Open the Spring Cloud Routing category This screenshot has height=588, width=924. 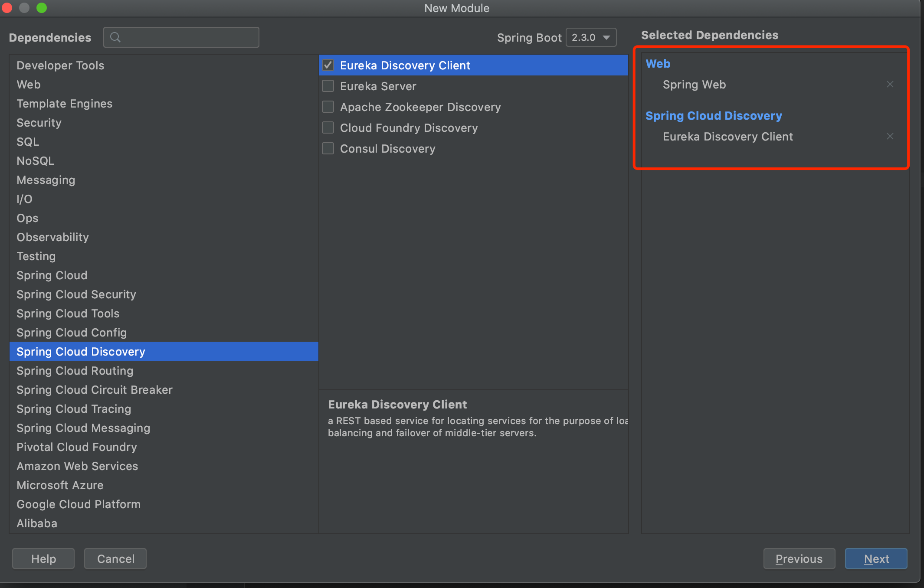coord(75,371)
